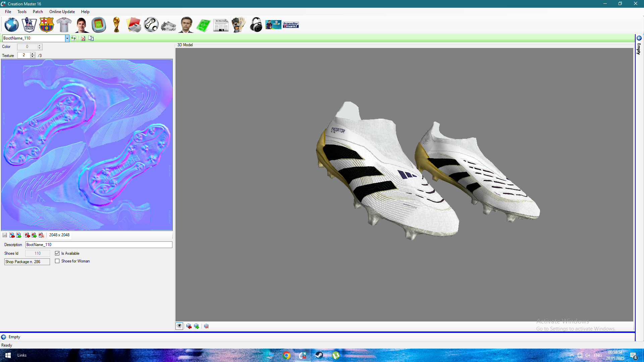The image size is (644, 362).
Task: Expand the bottom Empty panel arrow
Action: [4, 337]
